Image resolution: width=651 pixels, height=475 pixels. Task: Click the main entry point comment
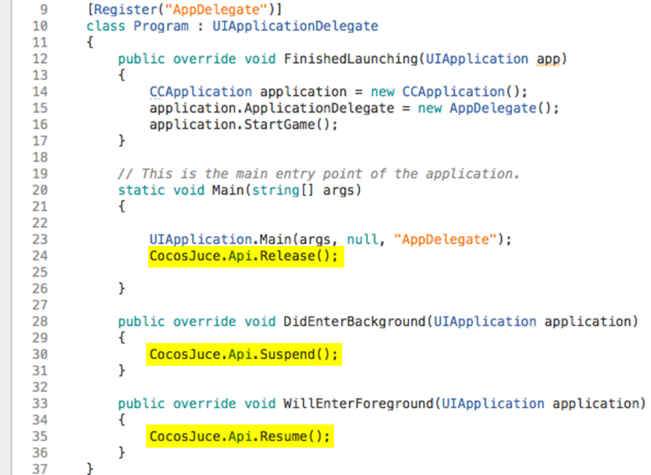[318, 174]
